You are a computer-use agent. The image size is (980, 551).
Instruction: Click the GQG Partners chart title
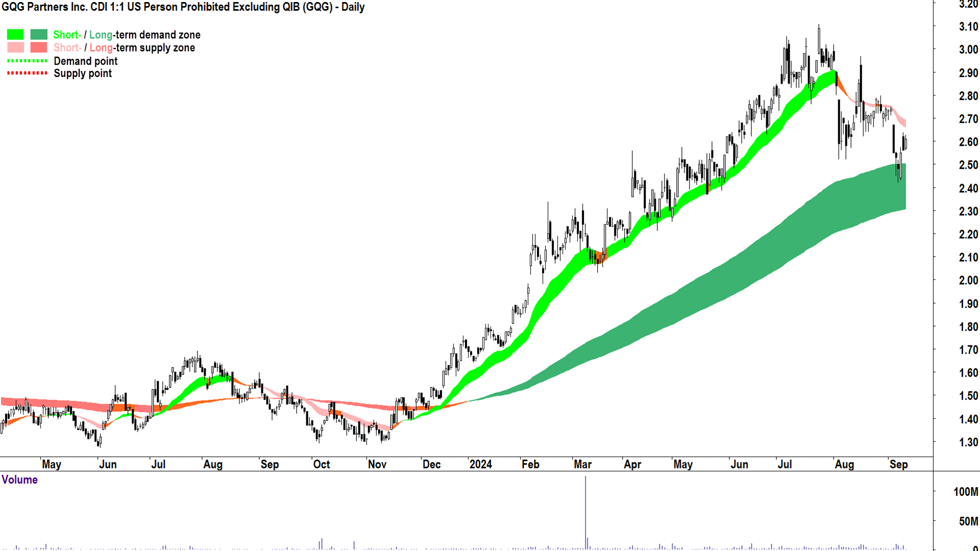183,7
